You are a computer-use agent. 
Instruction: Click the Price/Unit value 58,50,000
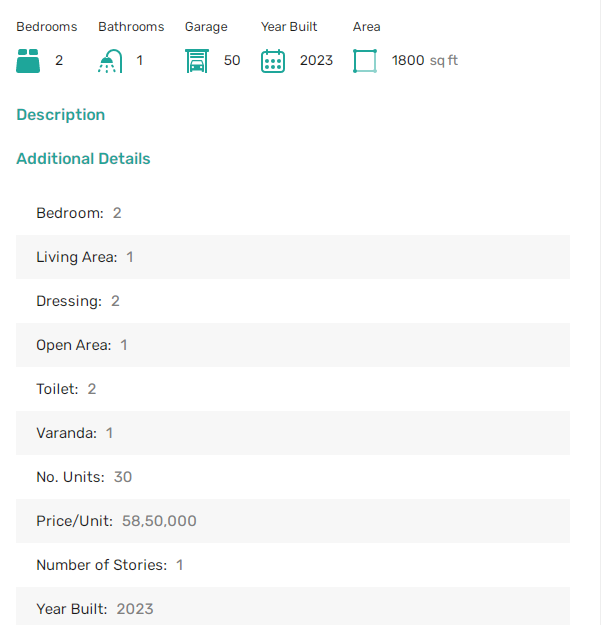point(159,521)
